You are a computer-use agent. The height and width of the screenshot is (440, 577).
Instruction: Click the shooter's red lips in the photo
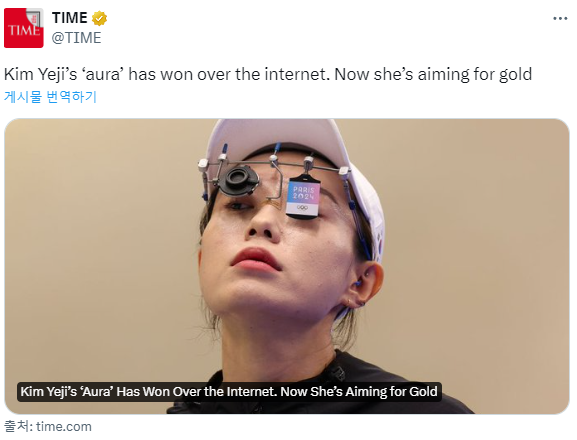[x=256, y=259]
